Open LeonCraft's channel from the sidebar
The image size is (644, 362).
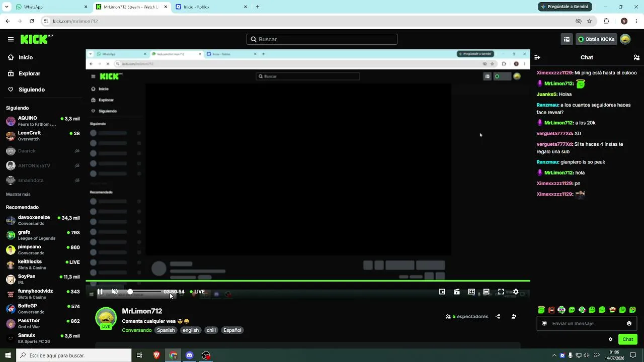coord(43,136)
